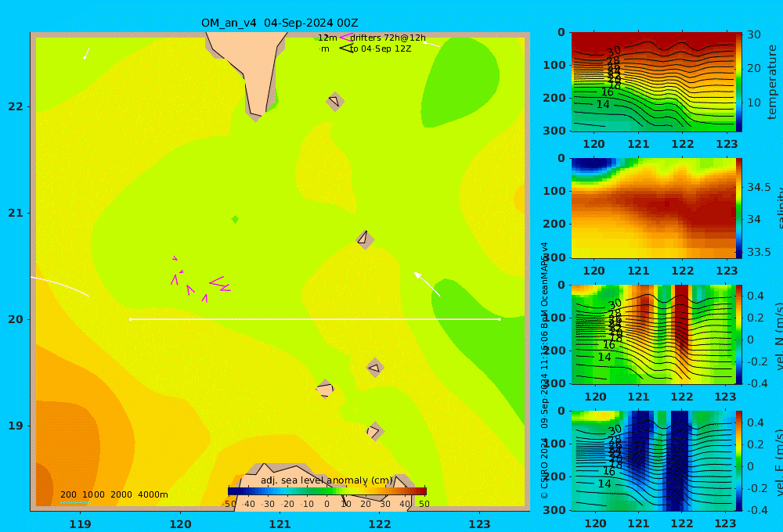Click the white transect line at latitude 20
Image resolution: width=783 pixels, height=532 pixels.
coord(315,319)
